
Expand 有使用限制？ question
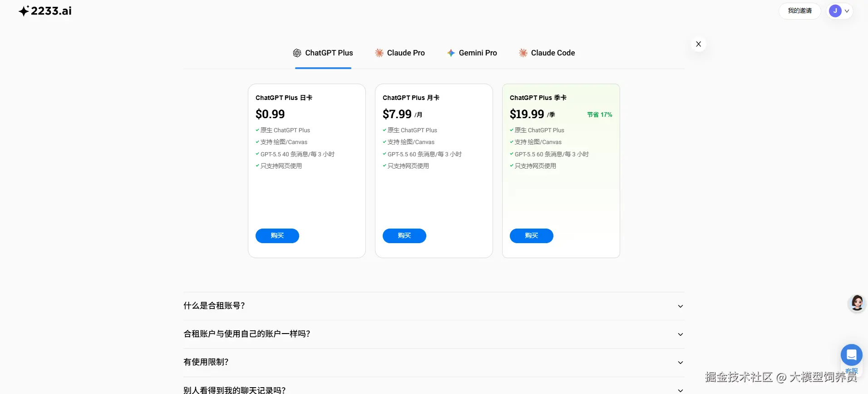[434, 362]
